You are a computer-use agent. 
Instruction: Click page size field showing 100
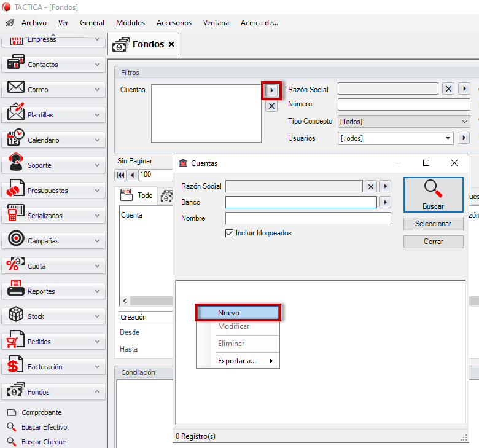pyautogui.click(x=156, y=175)
